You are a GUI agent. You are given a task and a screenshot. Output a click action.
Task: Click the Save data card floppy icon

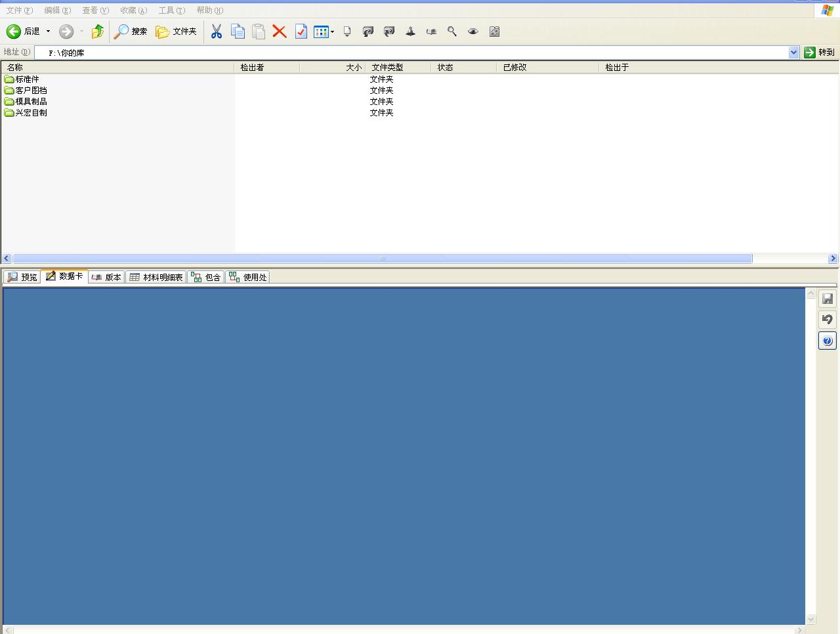pos(828,299)
